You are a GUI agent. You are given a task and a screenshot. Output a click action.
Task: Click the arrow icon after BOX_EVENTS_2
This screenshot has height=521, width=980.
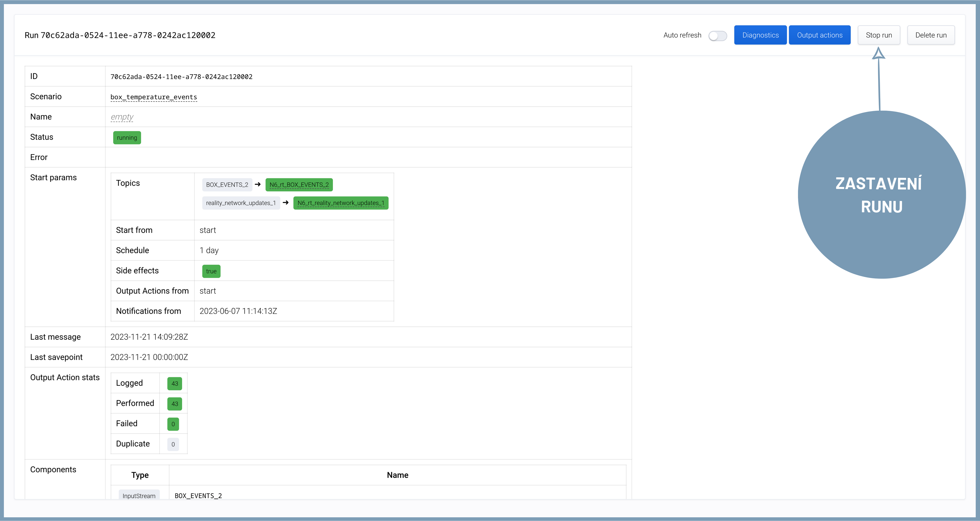pos(258,184)
